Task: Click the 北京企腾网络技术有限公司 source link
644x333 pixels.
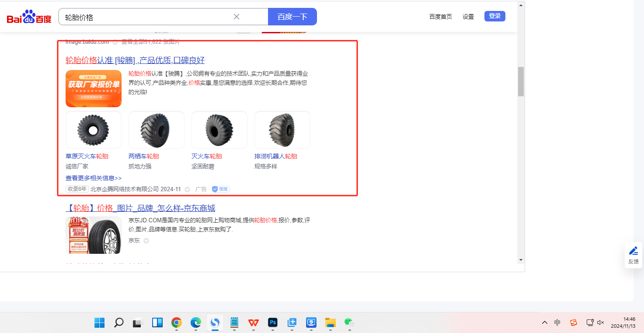Action: click(125, 189)
